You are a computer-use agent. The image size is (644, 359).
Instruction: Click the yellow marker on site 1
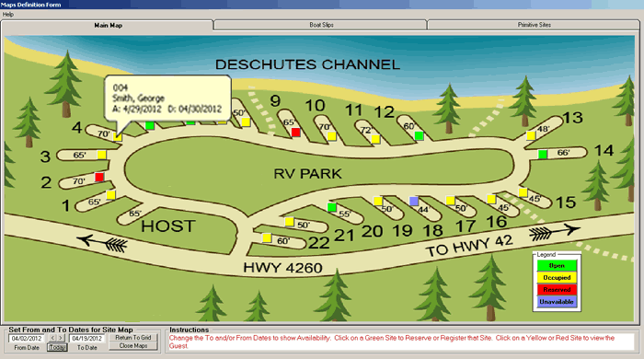tap(110, 195)
